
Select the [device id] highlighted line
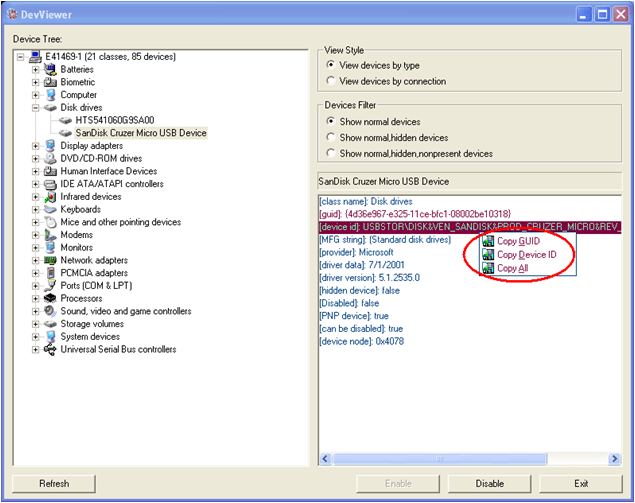click(470, 227)
